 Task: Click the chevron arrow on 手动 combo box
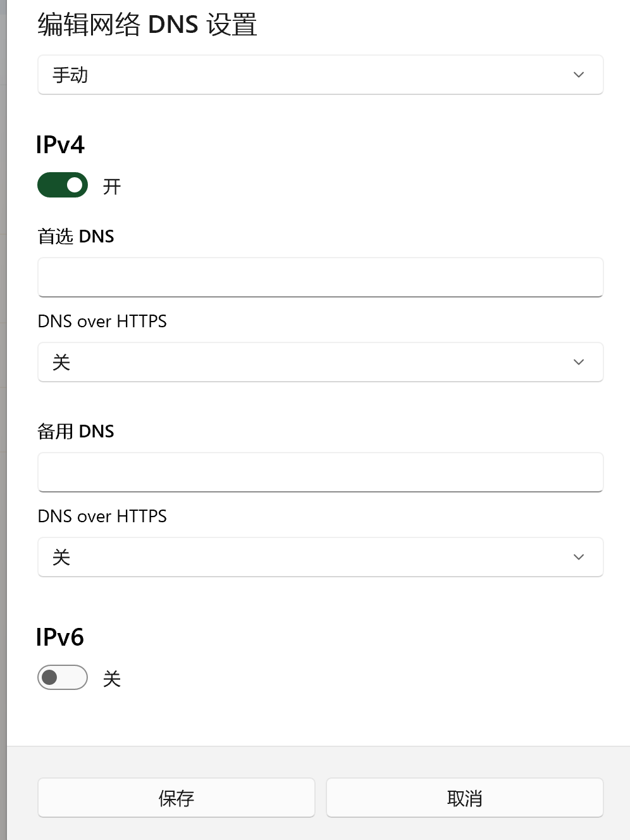(x=578, y=75)
